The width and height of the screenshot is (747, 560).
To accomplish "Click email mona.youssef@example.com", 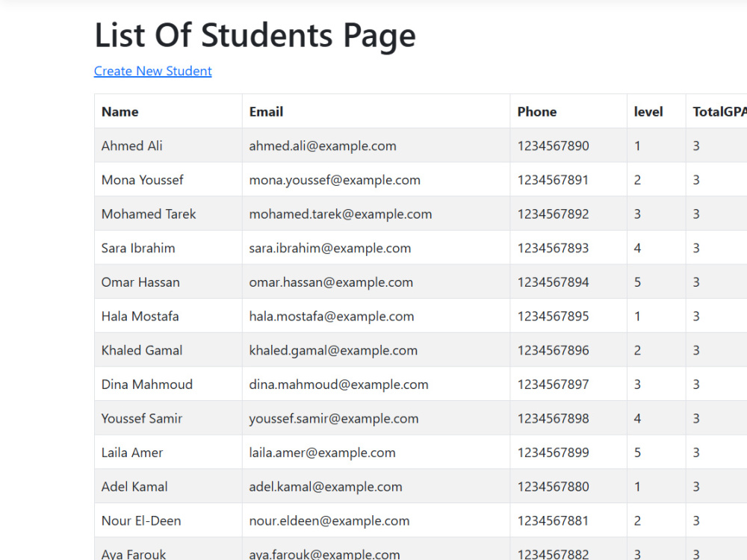I will (335, 180).
